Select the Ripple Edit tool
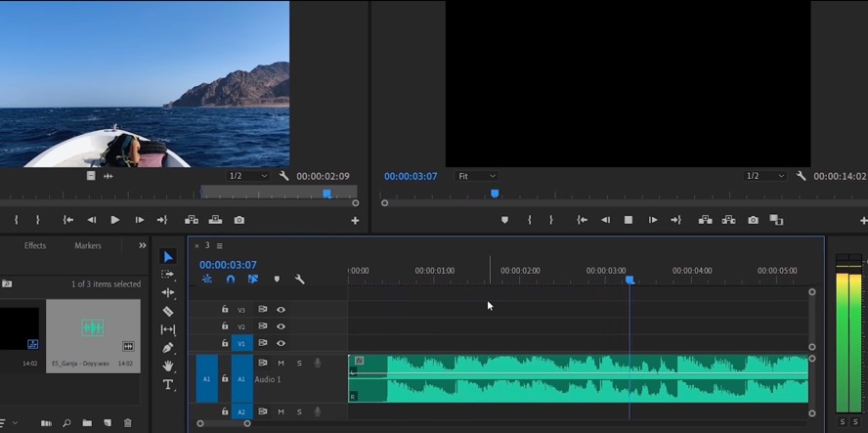 tap(168, 292)
